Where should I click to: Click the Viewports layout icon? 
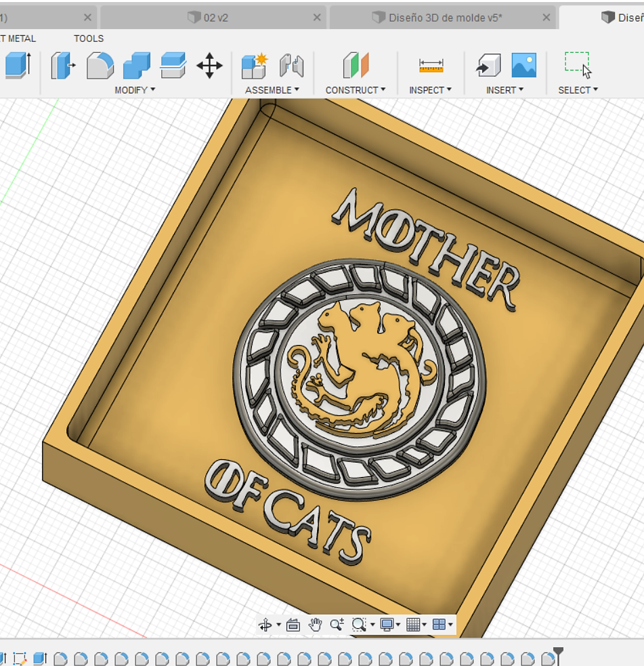[439, 625]
